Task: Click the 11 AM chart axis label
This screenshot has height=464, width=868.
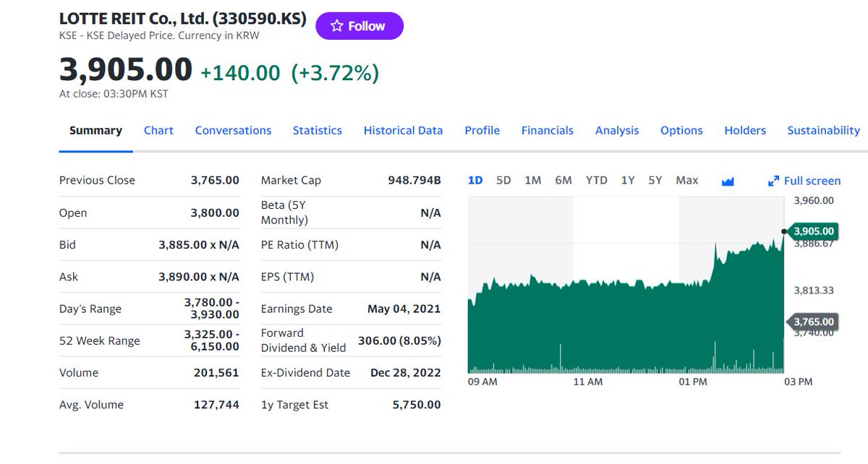Action: 587,382
